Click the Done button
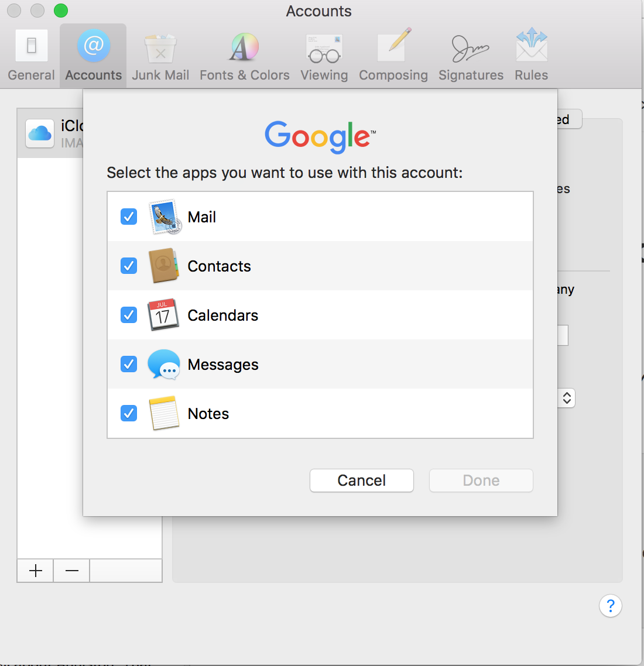This screenshot has height=666, width=644. 481,480
